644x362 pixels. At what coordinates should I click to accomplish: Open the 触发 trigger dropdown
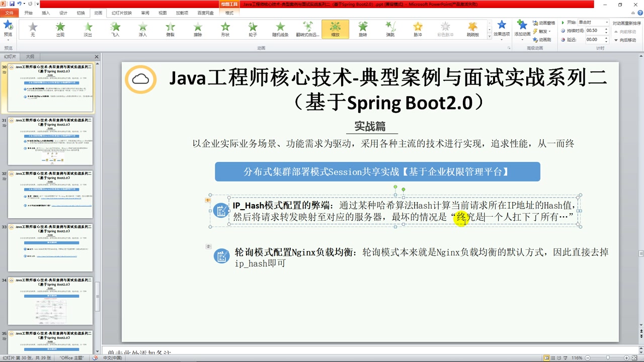click(541, 31)
